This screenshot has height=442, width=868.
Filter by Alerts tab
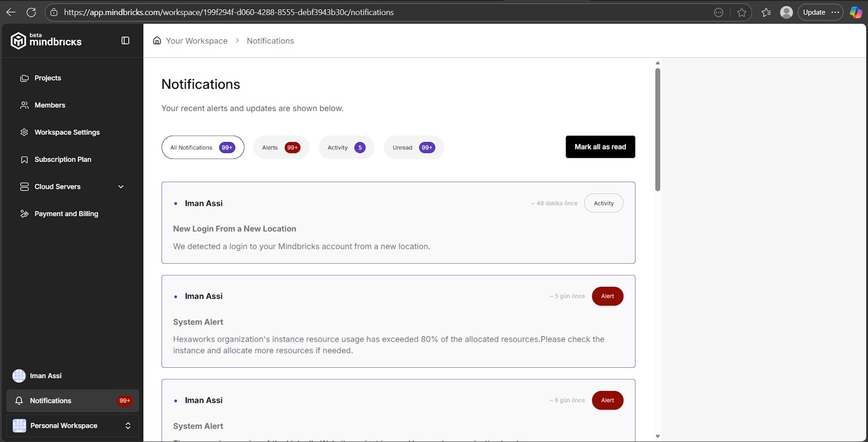tap(281, 147)
